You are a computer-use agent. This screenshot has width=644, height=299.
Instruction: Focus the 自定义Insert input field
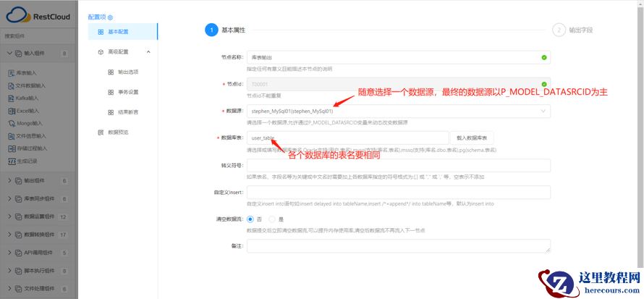click(399, 193)
